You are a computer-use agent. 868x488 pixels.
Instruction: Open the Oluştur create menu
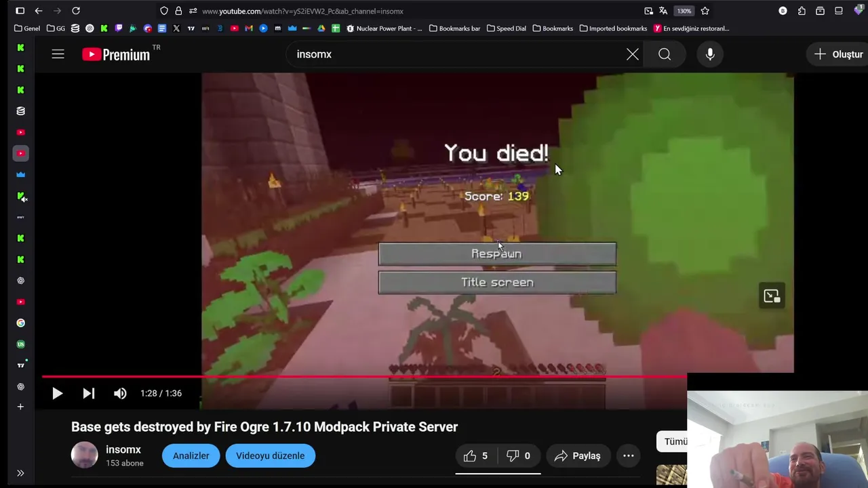(x=838, y=54)
